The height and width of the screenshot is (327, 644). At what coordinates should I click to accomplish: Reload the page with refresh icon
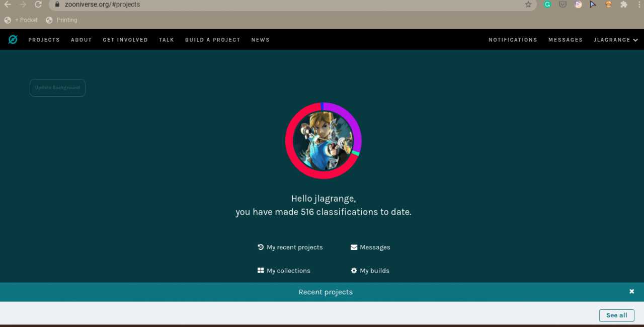tap(38, 5)
